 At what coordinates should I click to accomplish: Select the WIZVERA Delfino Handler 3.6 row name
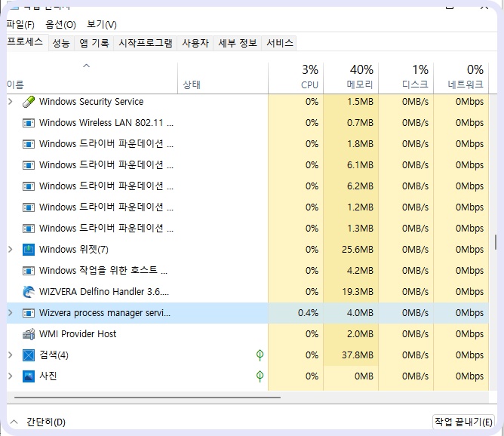(104, 292)
